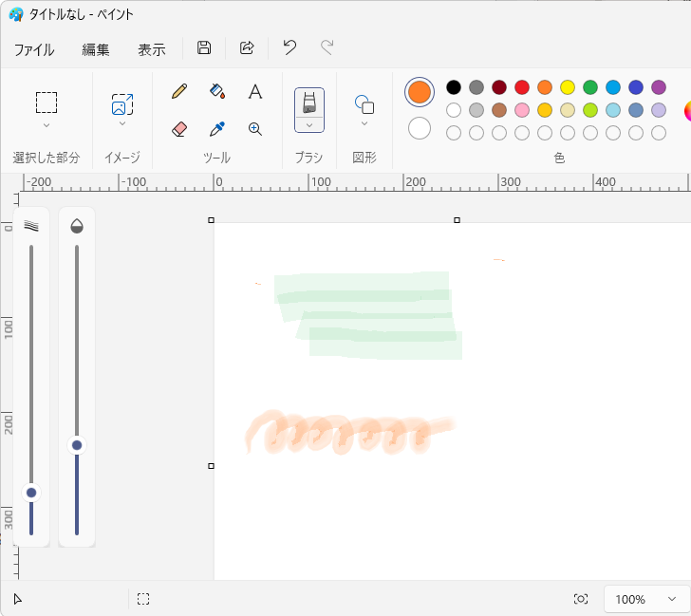This screenshot has height=616, width=691.
Task: Select the secondary white color circle
Action: coord(420,128)
